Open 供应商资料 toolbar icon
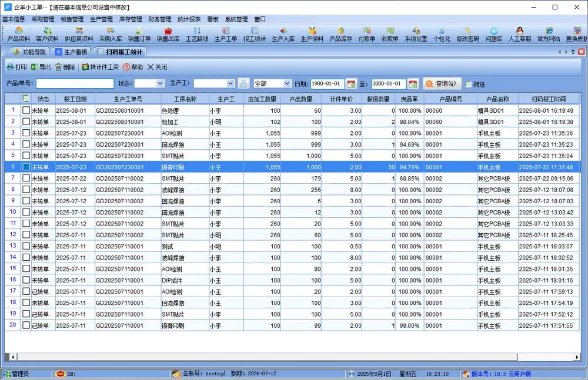Screen dimensions: 588x380 point(79,34)
